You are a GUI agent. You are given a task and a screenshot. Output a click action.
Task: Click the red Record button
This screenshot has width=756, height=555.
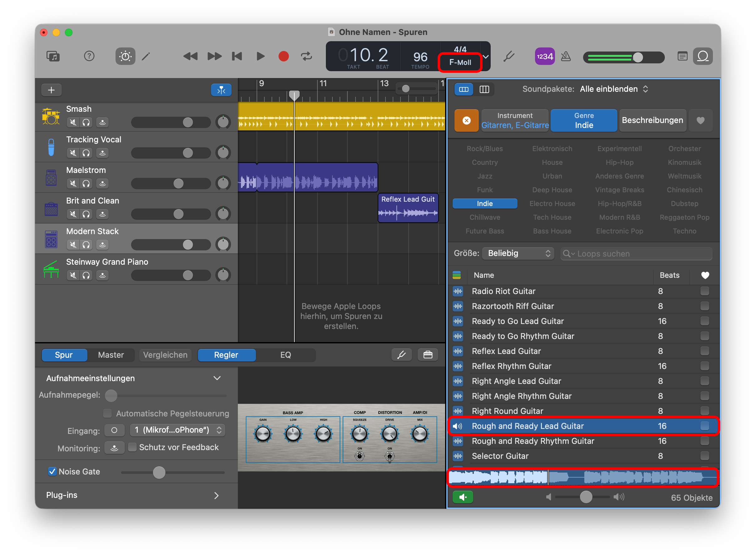283,56
